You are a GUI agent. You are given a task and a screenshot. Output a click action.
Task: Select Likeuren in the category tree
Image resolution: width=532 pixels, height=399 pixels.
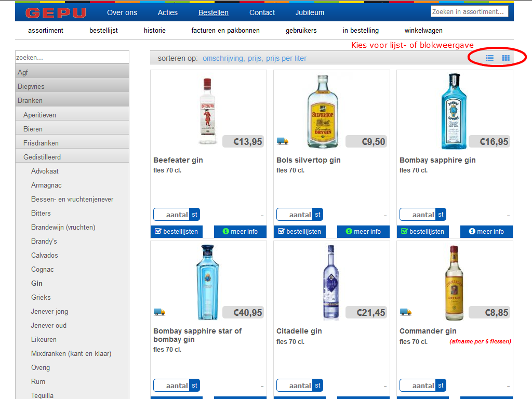point(44,339)
